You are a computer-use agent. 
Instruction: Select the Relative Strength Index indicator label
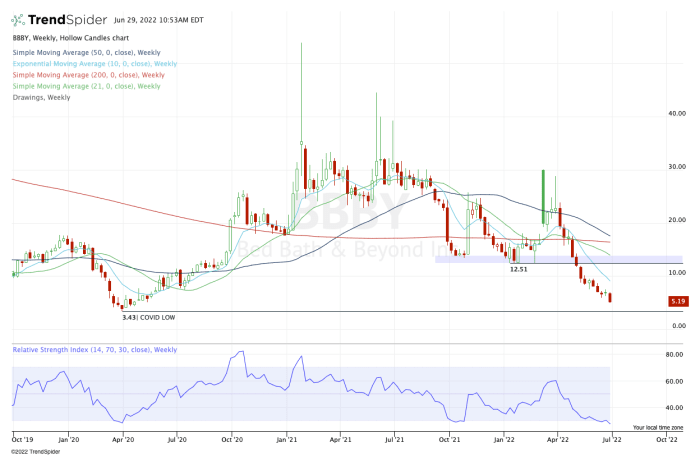coord(95,350)
